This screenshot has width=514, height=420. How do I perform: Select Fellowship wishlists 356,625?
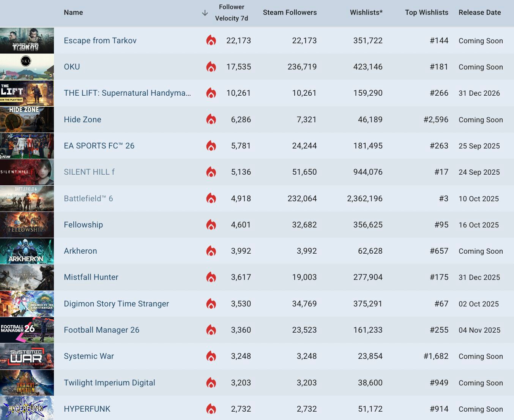368,225
